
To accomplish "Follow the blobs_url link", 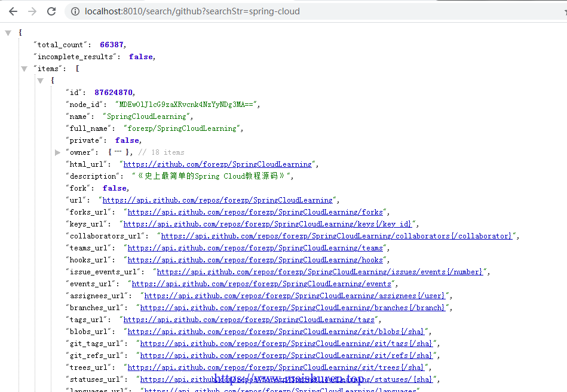I will (x=275, y=332).
